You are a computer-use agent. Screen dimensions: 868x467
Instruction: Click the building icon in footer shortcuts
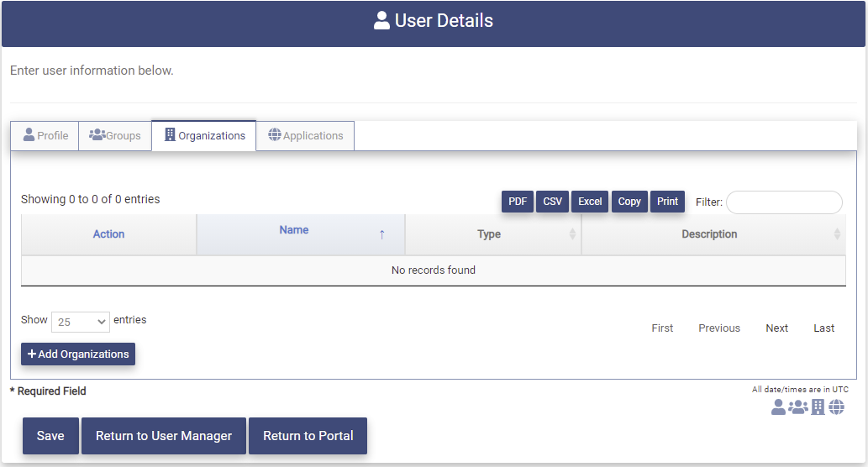pos(818,407)
